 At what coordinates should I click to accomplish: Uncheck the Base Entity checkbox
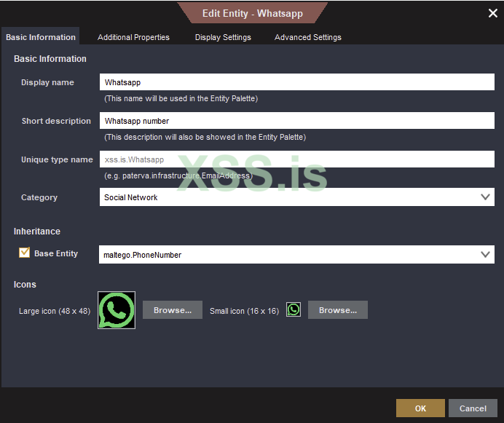pos(25,253)
